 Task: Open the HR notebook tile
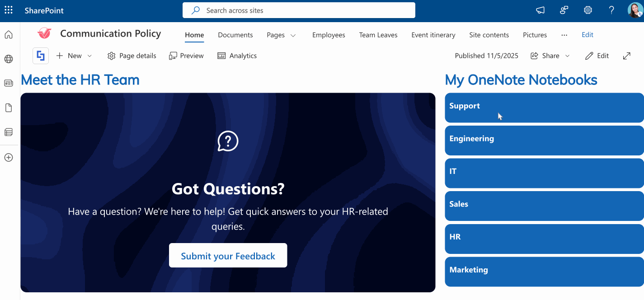(544, 239)
